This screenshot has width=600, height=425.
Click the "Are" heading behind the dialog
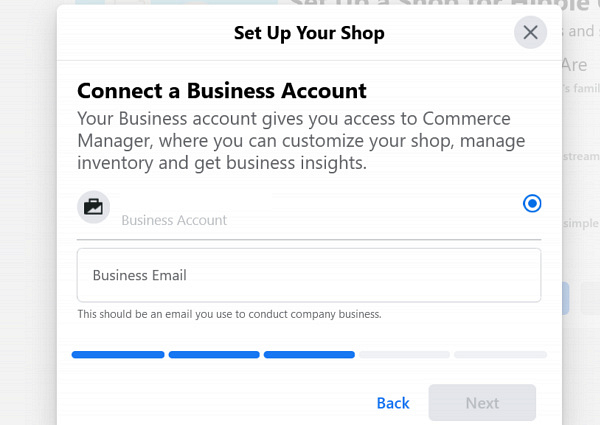coord(573,65)
